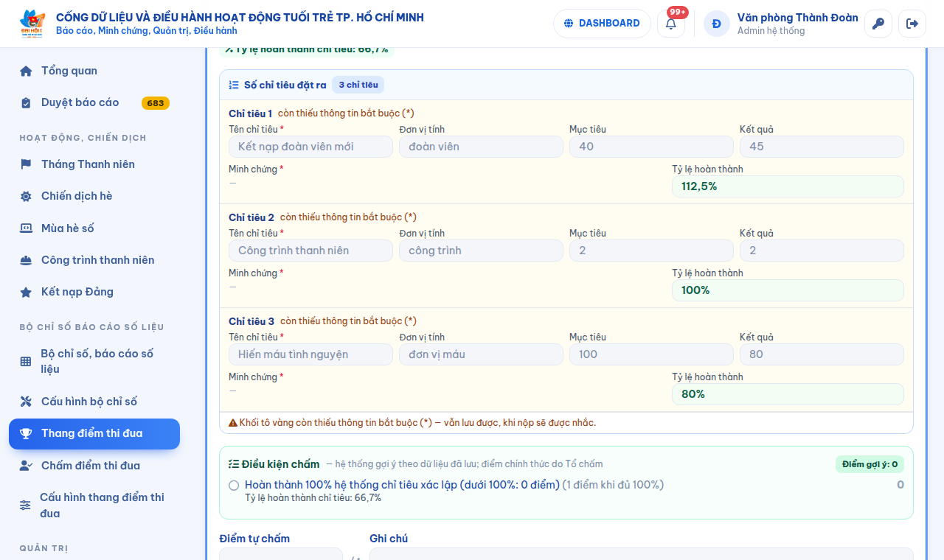Click the 80% completion rate value
The height and width of the screenshot is (560, 944).
pyautogui.click(x=788, y=394)
